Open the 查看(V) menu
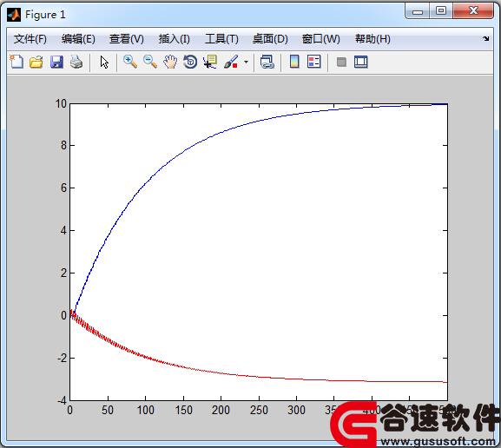The image size is (501, 448). [127, 39]
